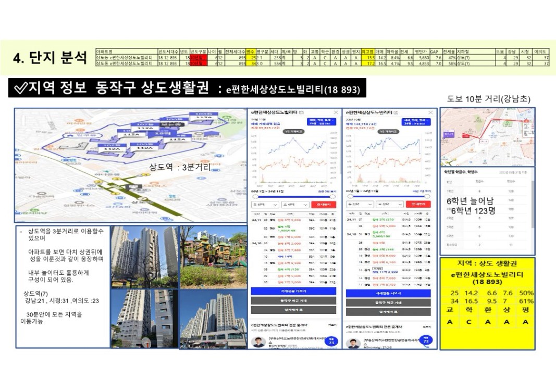This screenshot has height=392, width=556.
Task: Click the red download button in left panel
Action: coord(324,205)
